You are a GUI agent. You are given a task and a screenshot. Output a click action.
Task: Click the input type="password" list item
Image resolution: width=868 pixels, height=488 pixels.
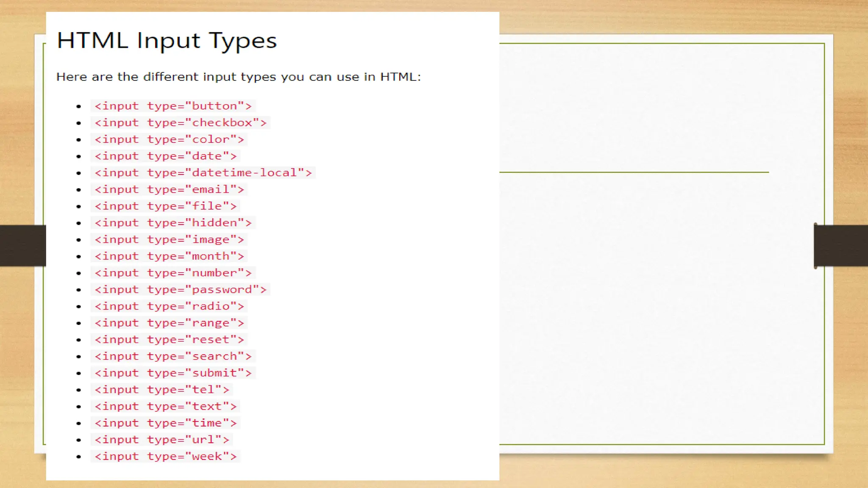[181, 290]
